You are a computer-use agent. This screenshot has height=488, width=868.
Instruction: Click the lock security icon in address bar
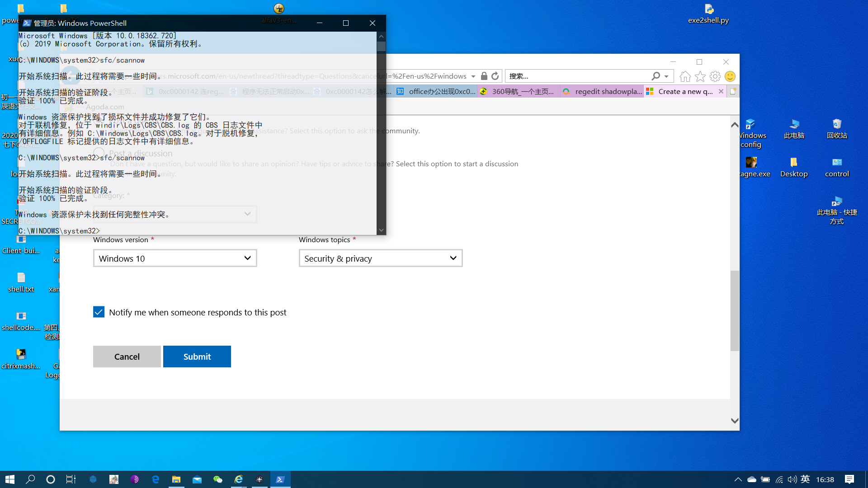point(484,76)
